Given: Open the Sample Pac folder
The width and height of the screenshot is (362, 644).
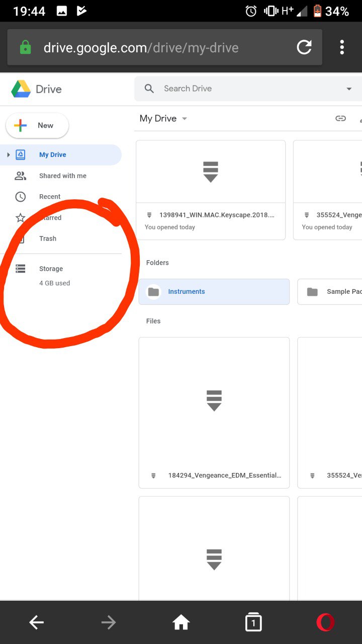Looking at the screenshot, I should click(330, 292).
